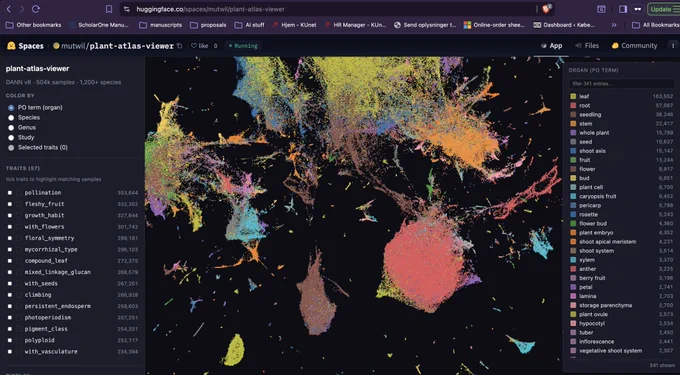Image resolution: width=680 pixels, height=375 pixels.
Task: Open the mutwil user profile link
Action: tap(74, 46)
